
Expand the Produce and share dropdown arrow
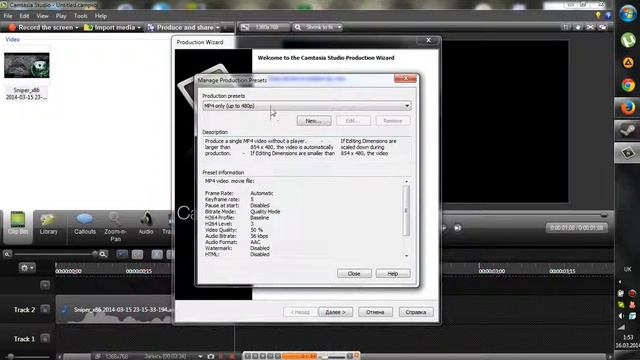click(x=218, y=27)
